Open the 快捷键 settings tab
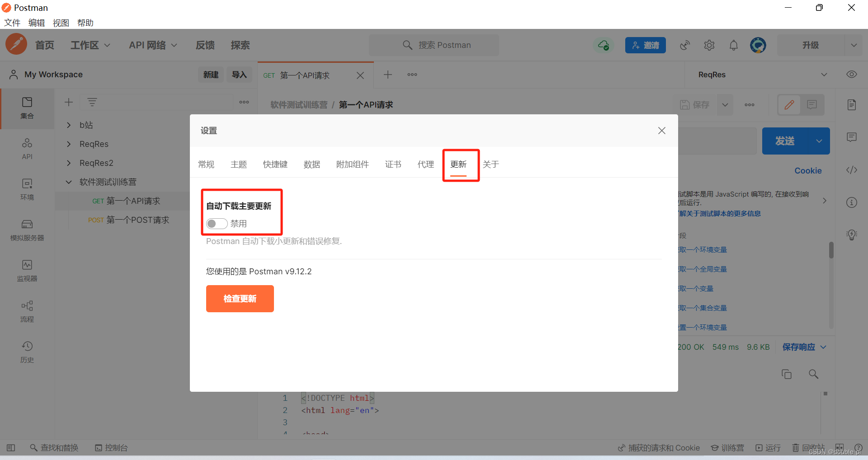This screenshot has height=460, width=868. pyautogui.click(x=275, y=164)
